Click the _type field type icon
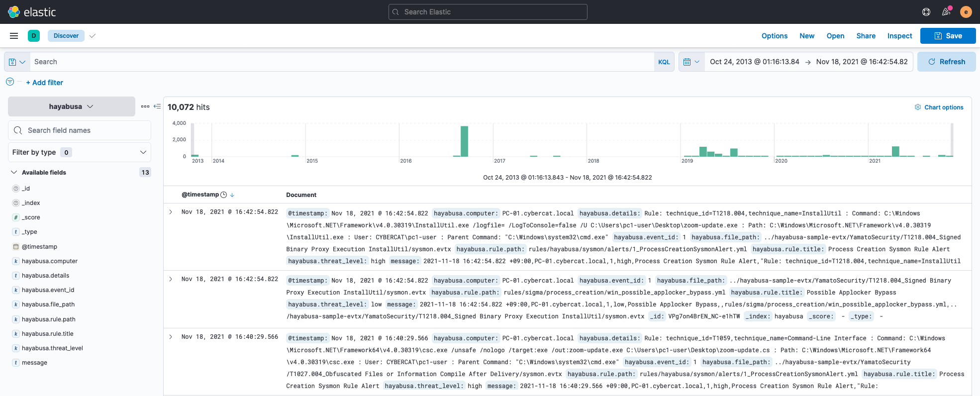The width and height of the screenshot is (980, 396). coord(16,232)
